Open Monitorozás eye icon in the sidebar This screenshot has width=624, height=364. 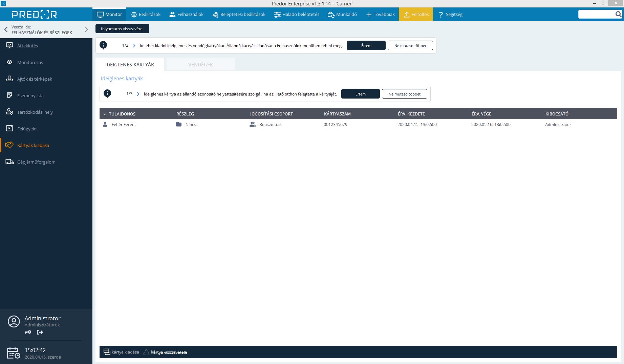[x=9, y=62]
